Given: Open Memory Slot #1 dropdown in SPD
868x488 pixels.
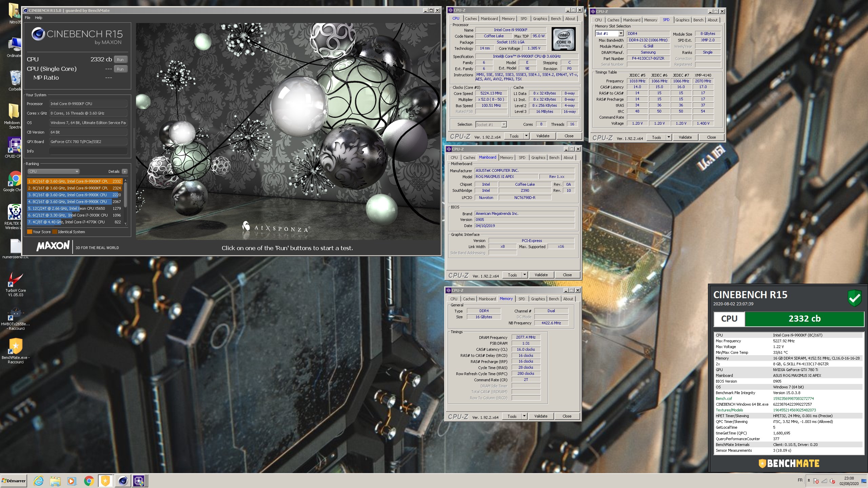Looking at the screenshot, I should (x=609, y=34).
